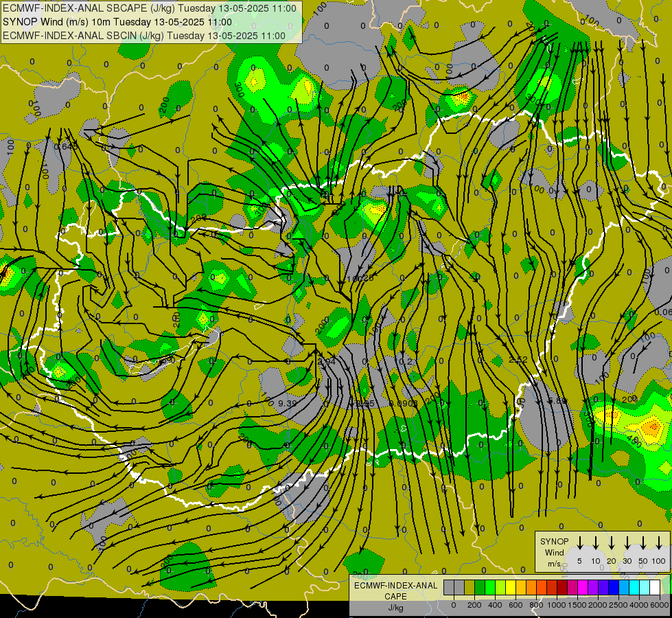This screenshot has width=672, height=618.
Task: Click the 30 m/s wind arrow in legend
Action: tap(627, 543)
